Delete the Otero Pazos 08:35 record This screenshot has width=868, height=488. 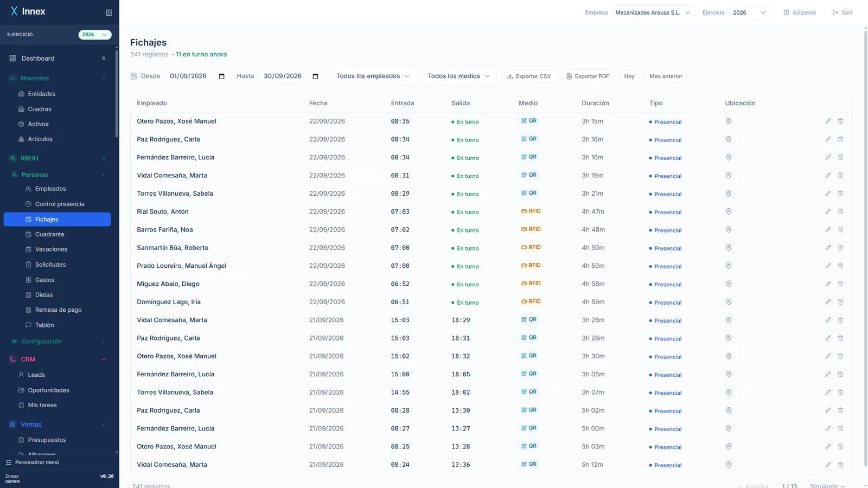pos(840,121)
